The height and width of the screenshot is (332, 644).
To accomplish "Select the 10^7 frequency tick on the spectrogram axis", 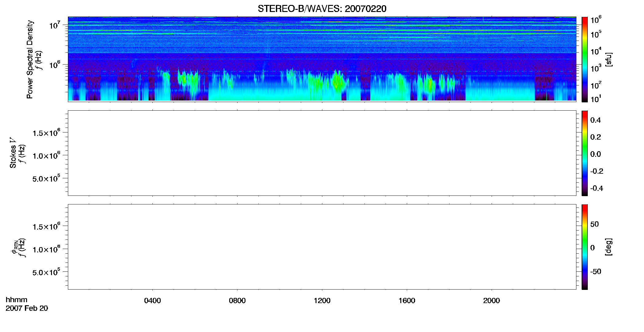I will [55, 25].
